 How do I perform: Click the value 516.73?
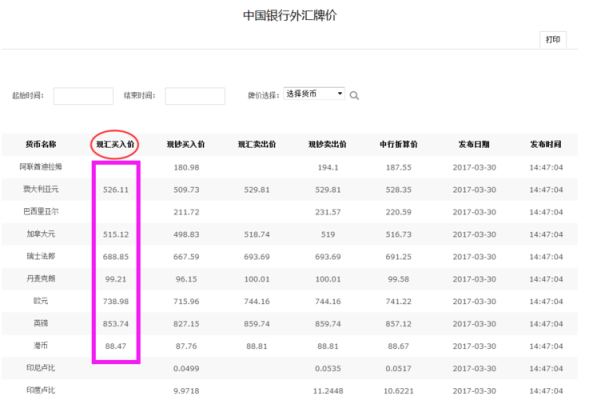point(399,234)
